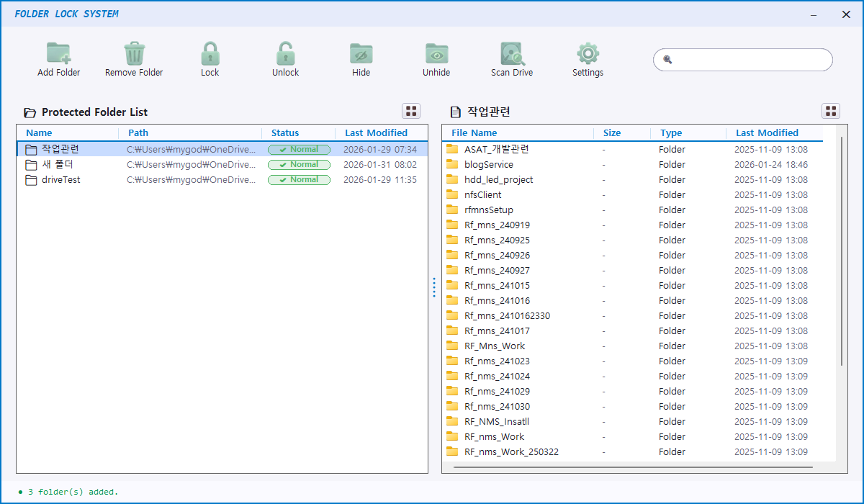
Task: Click the folder icon beside nfsClient
Action: [452, 194]
